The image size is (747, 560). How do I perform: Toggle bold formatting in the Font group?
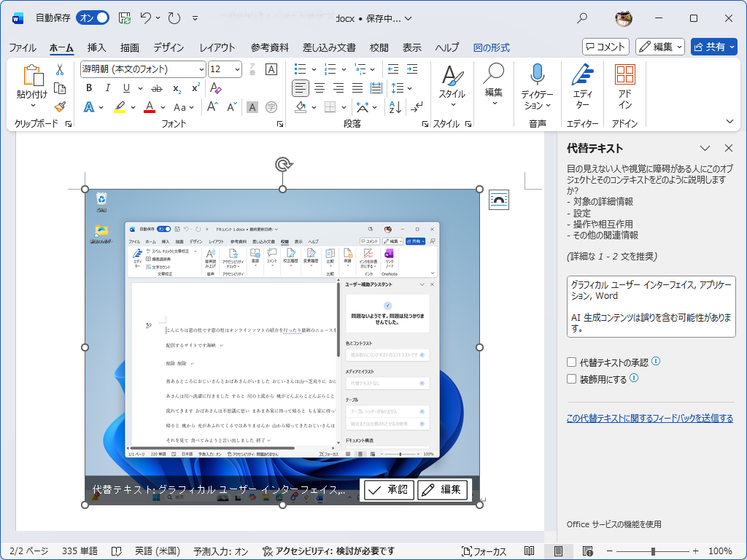88,87
